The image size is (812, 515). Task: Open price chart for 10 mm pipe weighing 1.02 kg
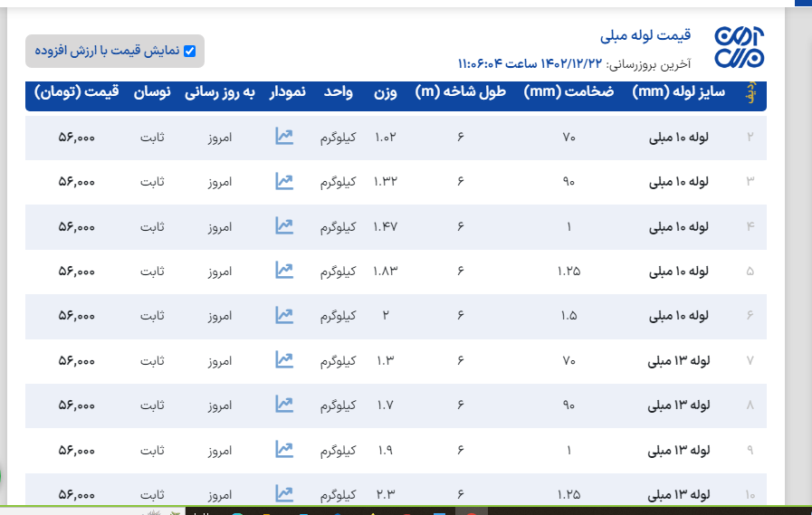pyautogui.click(x=284, y=137)
